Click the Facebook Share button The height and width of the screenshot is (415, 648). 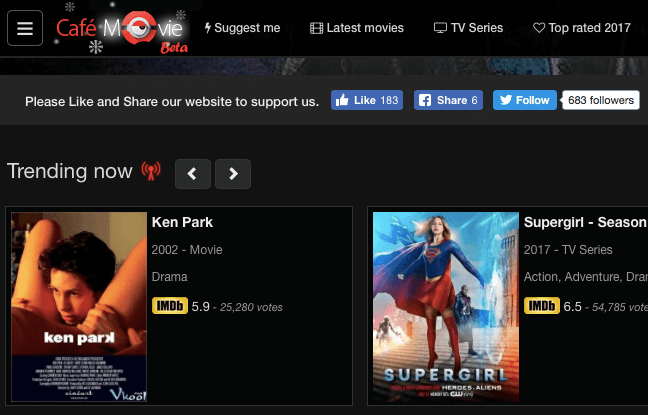click(x=448, y=100)
